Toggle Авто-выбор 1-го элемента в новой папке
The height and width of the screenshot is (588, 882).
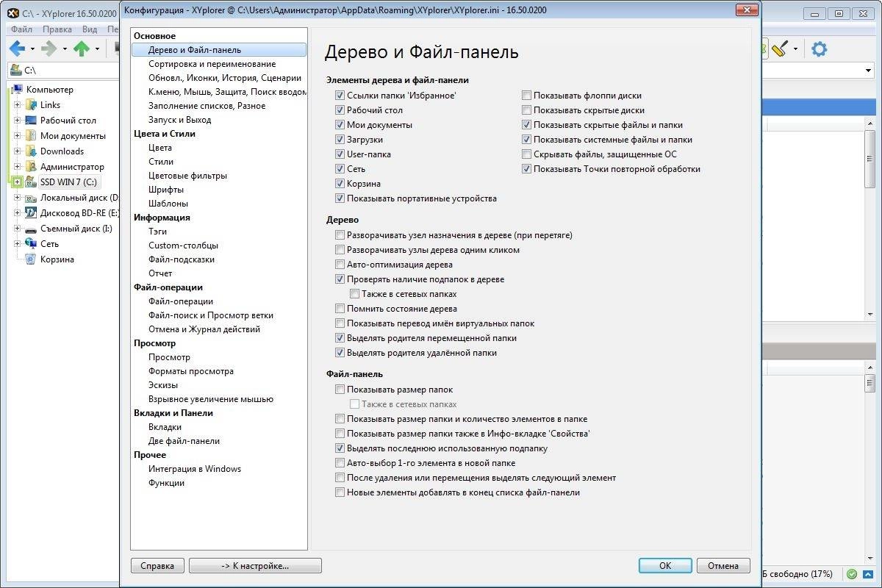[x=340, y=463]
